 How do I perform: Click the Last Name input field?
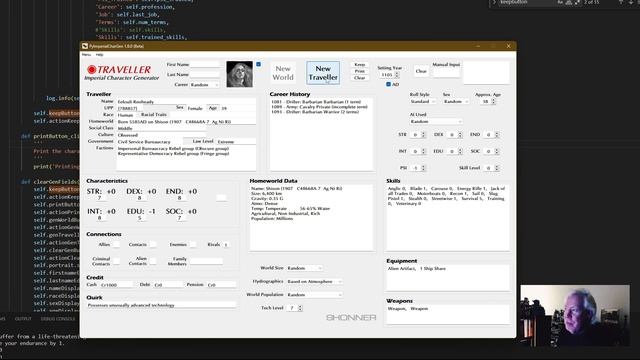205,75
